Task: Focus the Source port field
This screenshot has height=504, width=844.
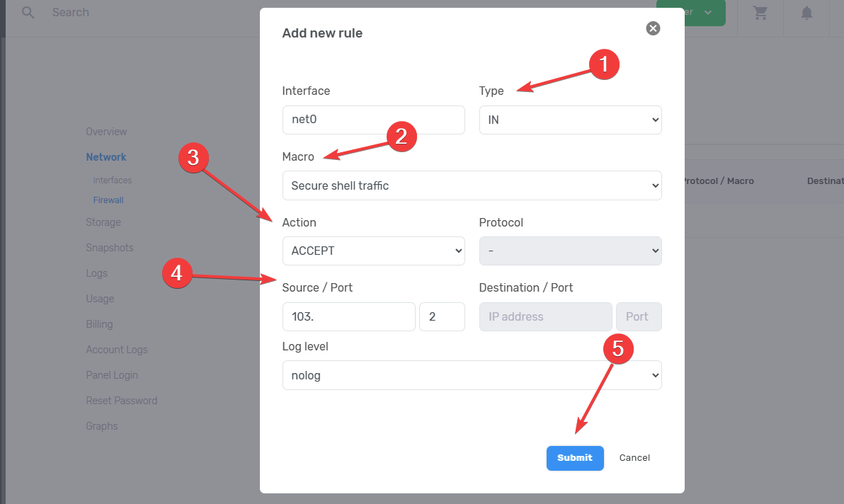Action: coord(442,317)
